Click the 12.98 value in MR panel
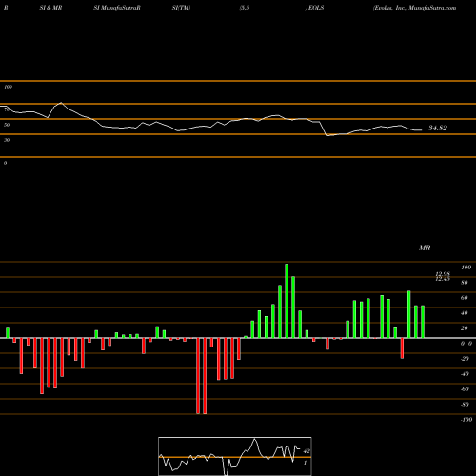The image size is (476, 476). [x=443, y=274]
